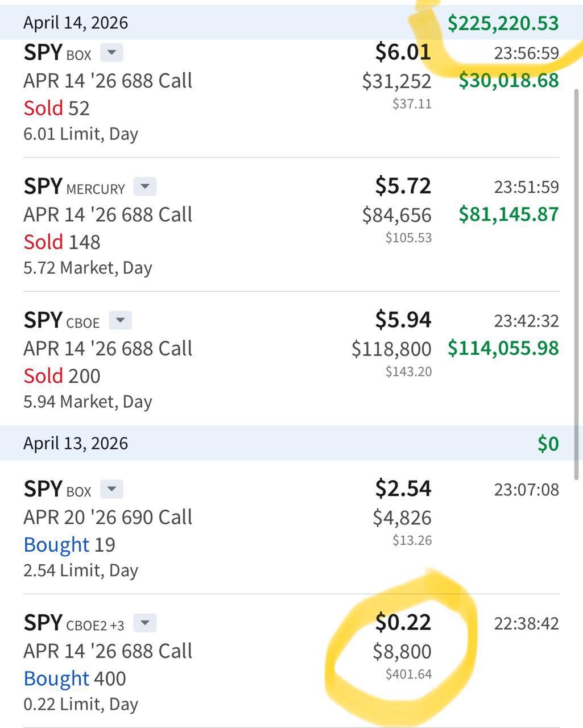The height and width of the screenshot is (728, 583).
Task: Click the $225,220.53 daily total
Action: click(x=503, y=23)
